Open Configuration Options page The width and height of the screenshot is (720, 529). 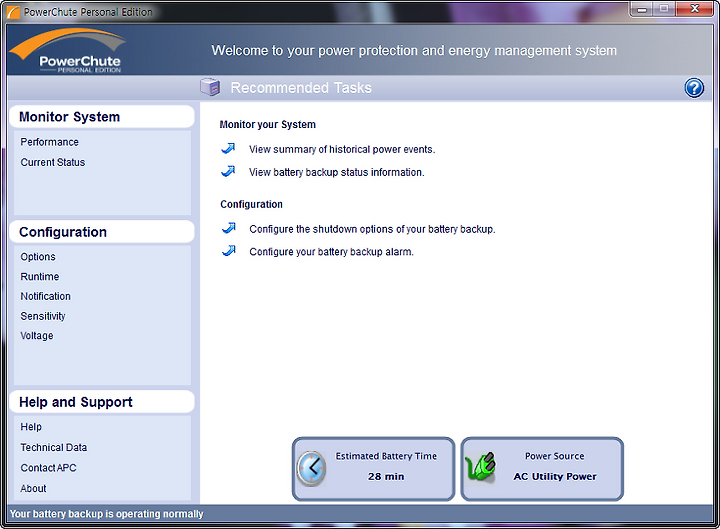[38, 257]
